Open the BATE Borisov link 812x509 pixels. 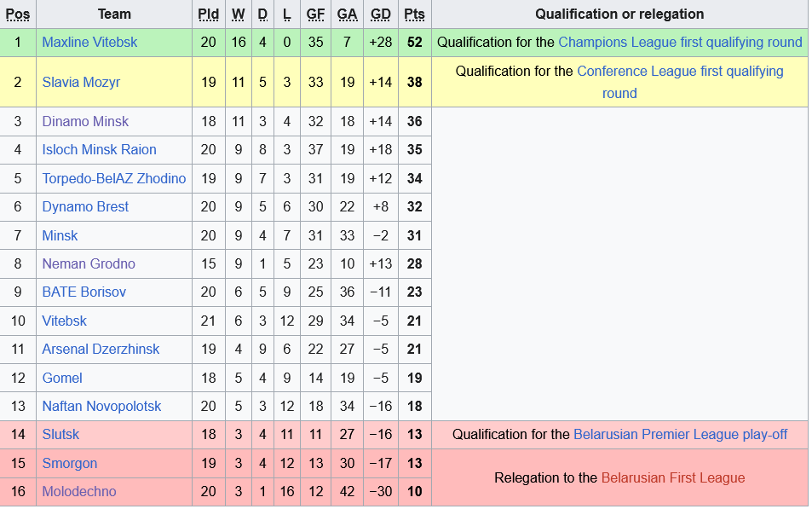click(x=84, y=292)
